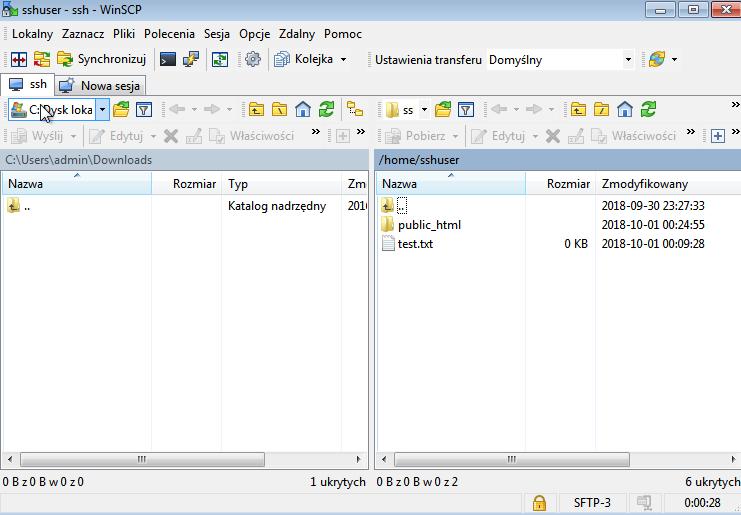Click the open in PuTTY icon
Screen dimensions: 741x515
pyautogui.click(x=191, y=60)
